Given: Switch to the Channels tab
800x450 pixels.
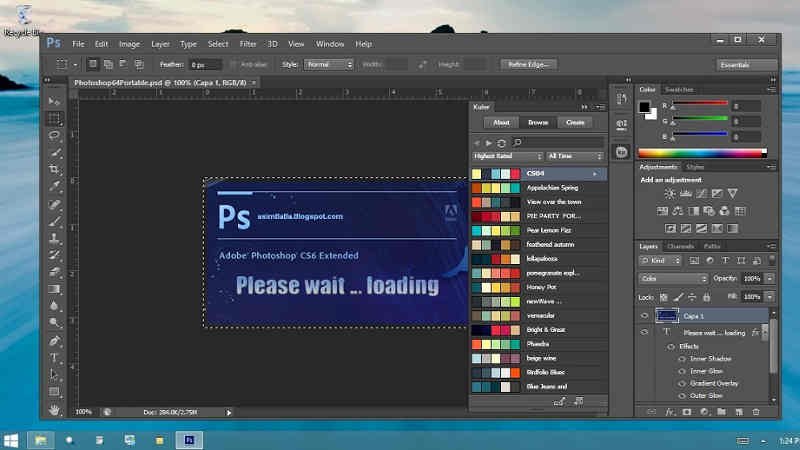Looking at the screenshot, I should pos(681,246).
